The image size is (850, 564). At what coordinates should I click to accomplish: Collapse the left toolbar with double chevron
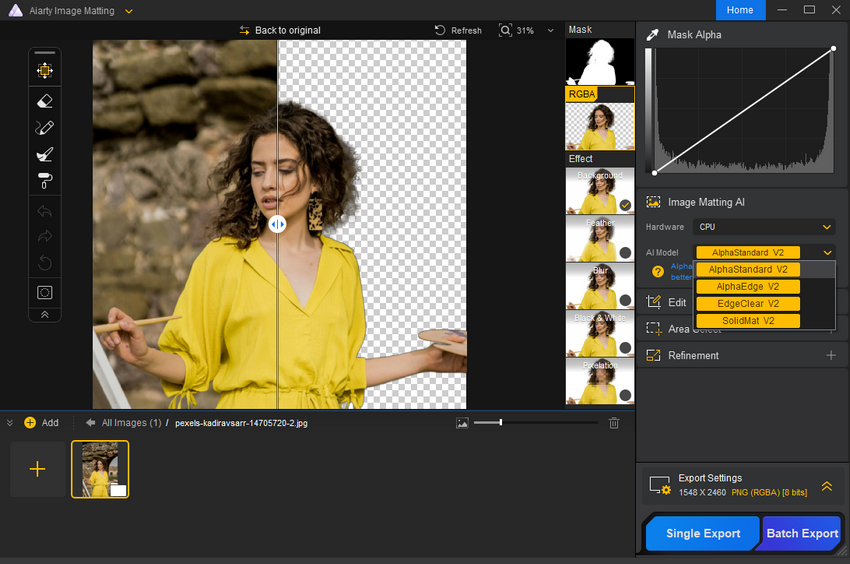click(x=44, y=314)
